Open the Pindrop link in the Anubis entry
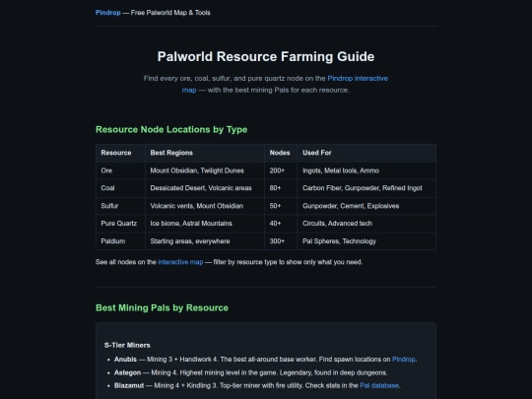The image size is (532, 399). (x=403, y=359)
